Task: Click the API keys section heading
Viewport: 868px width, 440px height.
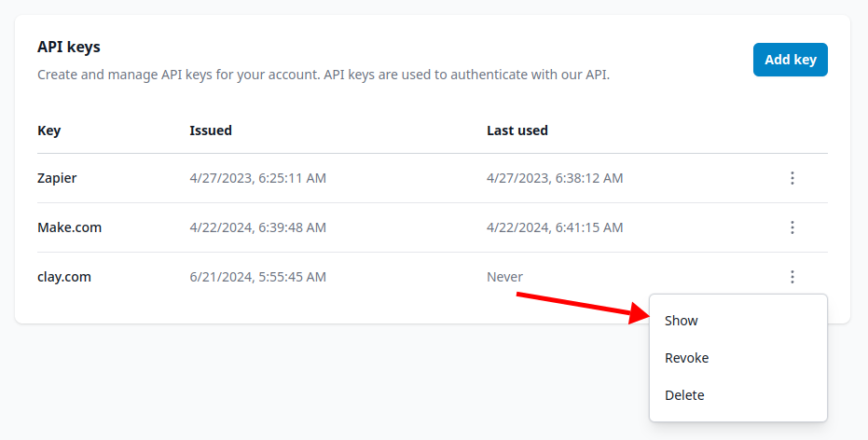Action: (69, 47)
